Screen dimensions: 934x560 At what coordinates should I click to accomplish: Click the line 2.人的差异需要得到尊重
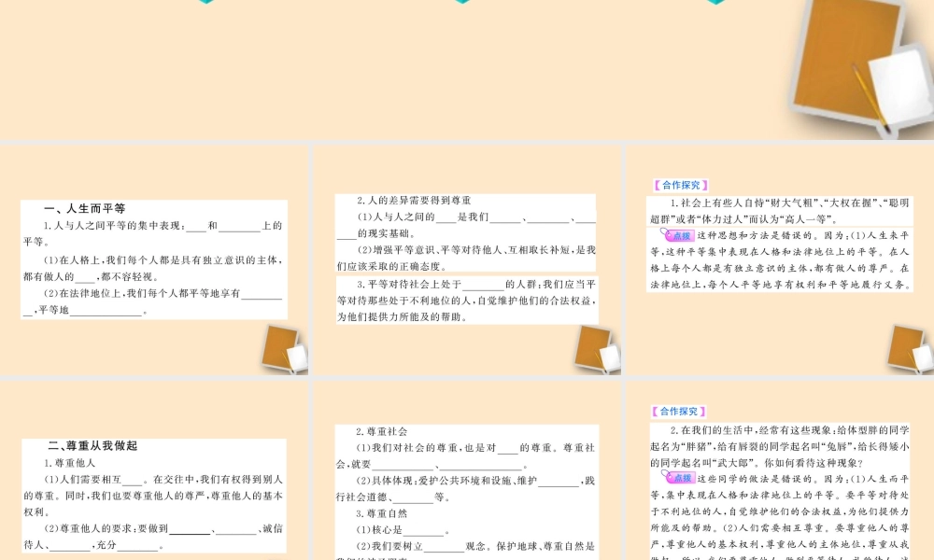414,201
